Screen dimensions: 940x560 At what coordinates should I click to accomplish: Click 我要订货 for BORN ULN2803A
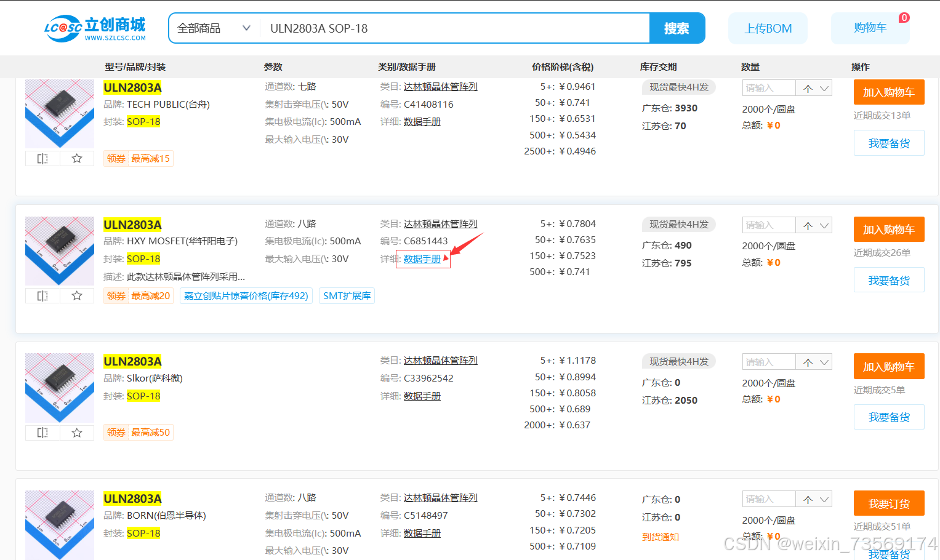click(889, 504)
